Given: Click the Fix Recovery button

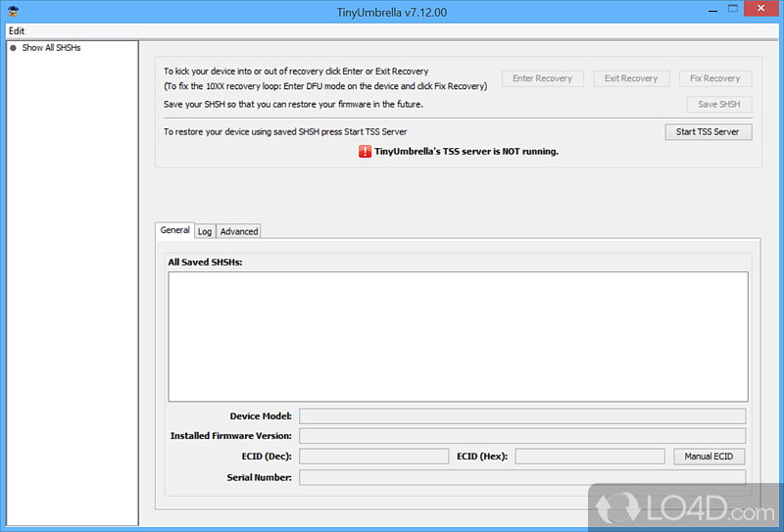Looking at the screenshot, I should coord(715,78).
